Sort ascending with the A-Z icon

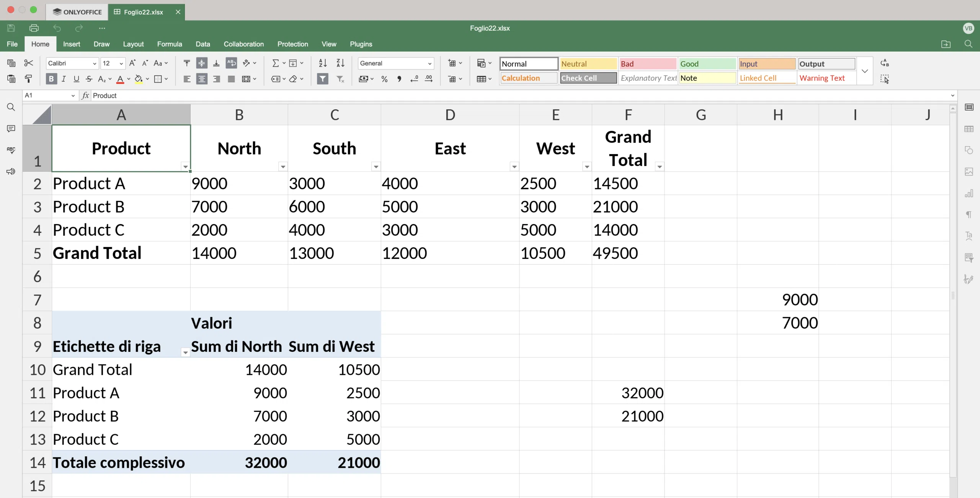pos(323,63)
